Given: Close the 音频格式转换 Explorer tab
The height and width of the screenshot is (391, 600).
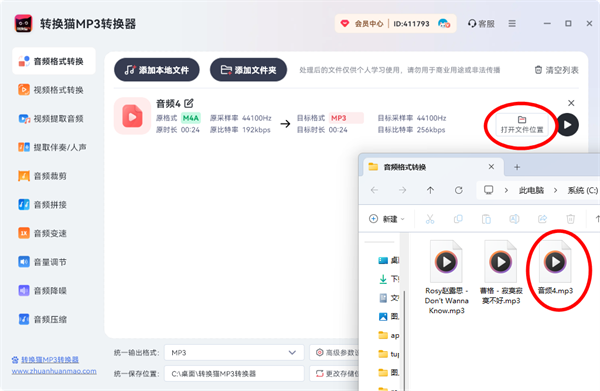Looking at the screenshot, I should click(x=491, y=167).
